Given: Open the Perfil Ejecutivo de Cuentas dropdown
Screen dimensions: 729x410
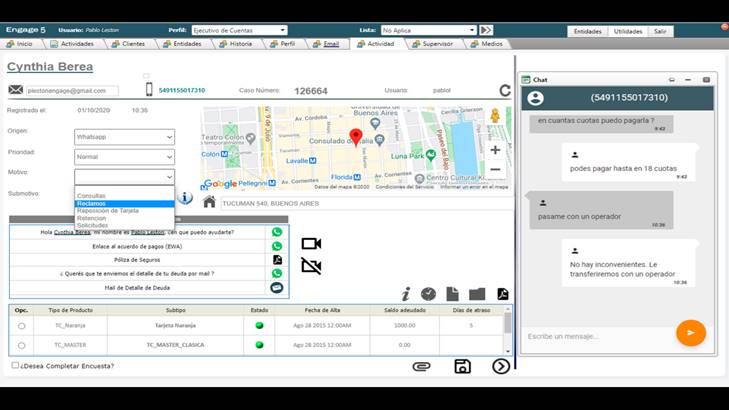Looking at the screenshot, I should [239, 30].
